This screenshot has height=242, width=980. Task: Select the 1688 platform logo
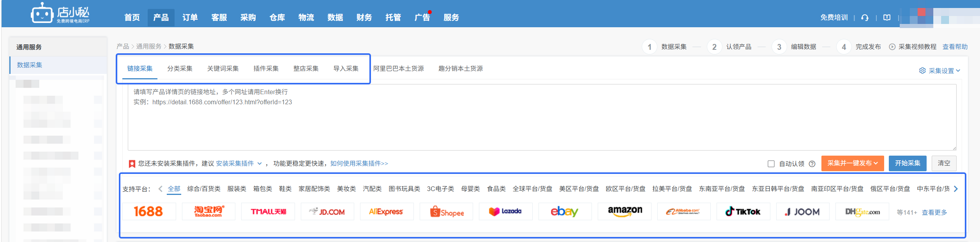[148, 211]
